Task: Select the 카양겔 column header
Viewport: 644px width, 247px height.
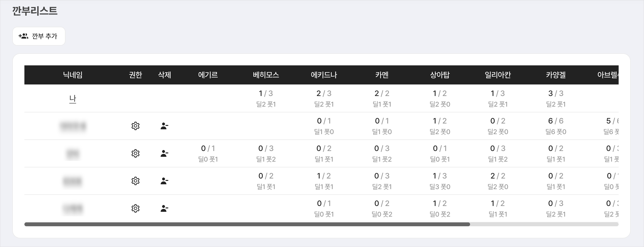Action: point(556,75)
